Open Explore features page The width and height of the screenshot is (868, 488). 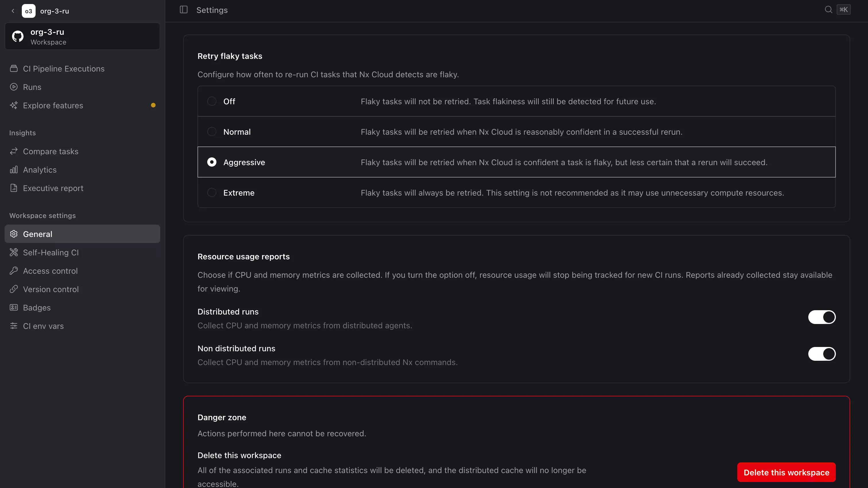(82, 105)
